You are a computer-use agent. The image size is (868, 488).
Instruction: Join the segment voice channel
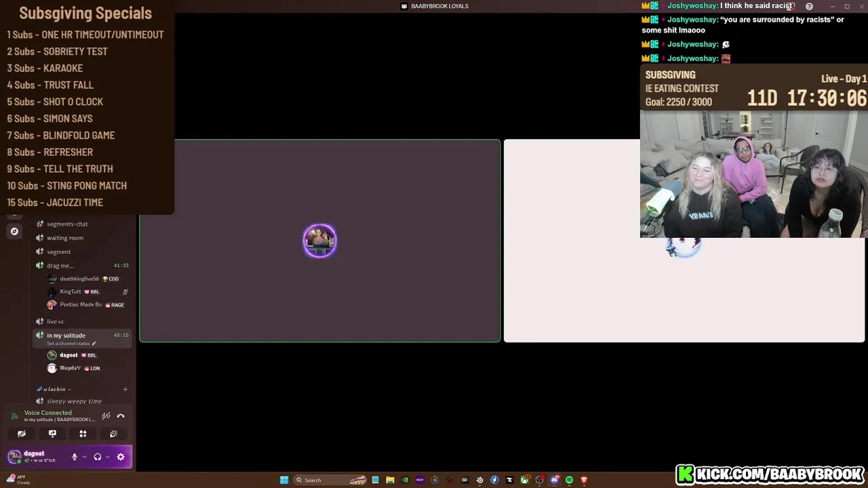[x=59, y=251]
